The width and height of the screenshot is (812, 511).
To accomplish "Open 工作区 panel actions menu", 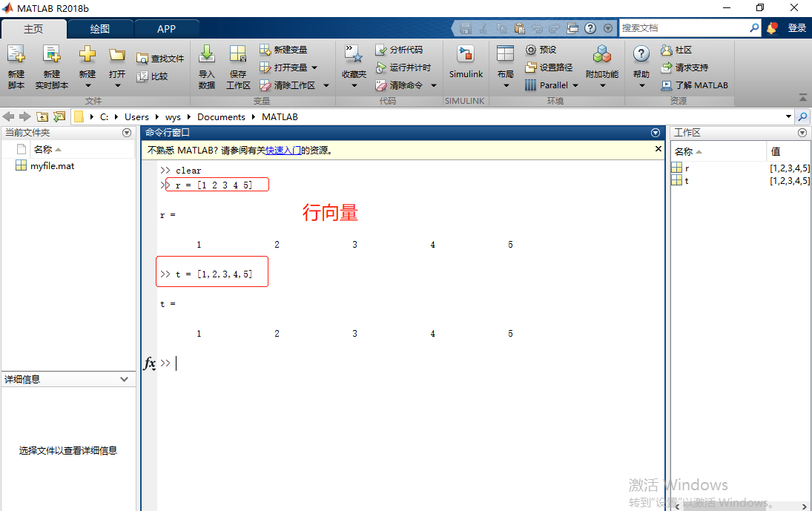I will (802, 133).
